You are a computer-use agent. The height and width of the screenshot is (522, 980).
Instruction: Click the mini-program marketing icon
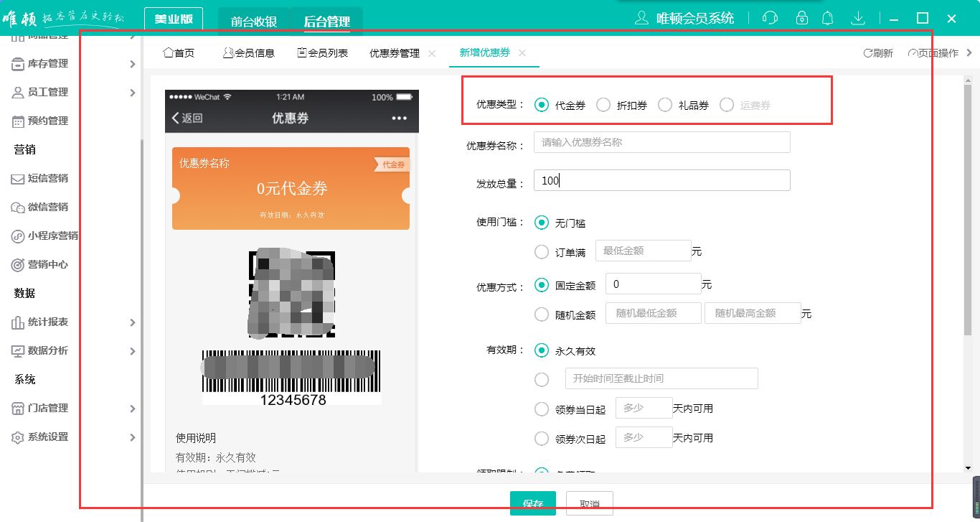pyautogui.click(x=18, y=236)
